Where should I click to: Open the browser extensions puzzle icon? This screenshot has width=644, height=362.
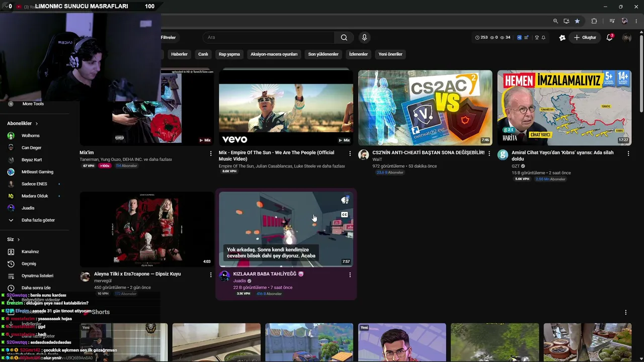click(594, 21)
